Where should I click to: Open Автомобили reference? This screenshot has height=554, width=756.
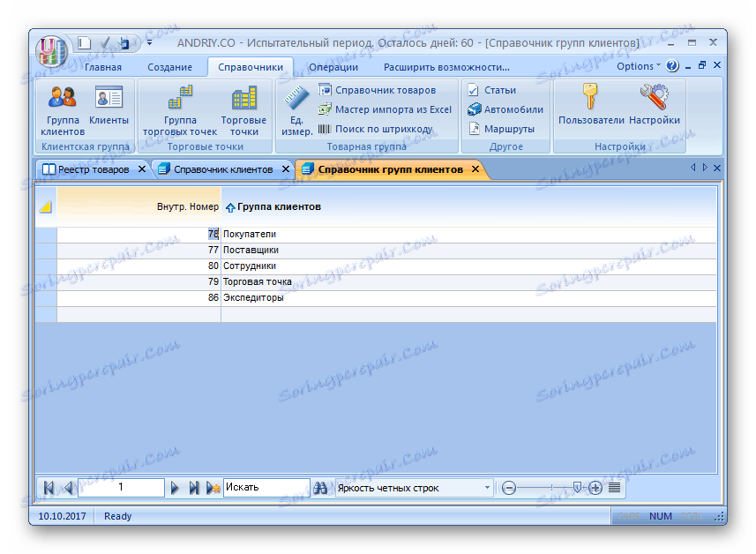[505, 109]
